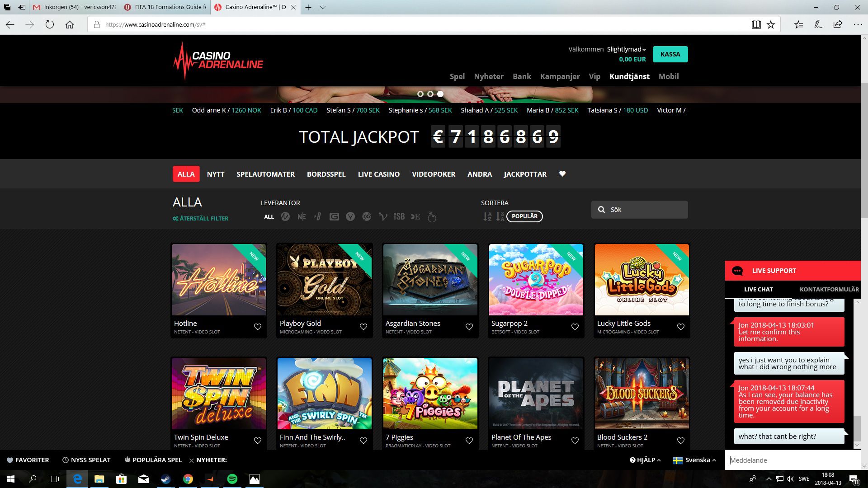Filter games by the E-logo provider icon
The width and height of the screenshot is (868, 488).
pyautogui.click(x=415, y=217)
